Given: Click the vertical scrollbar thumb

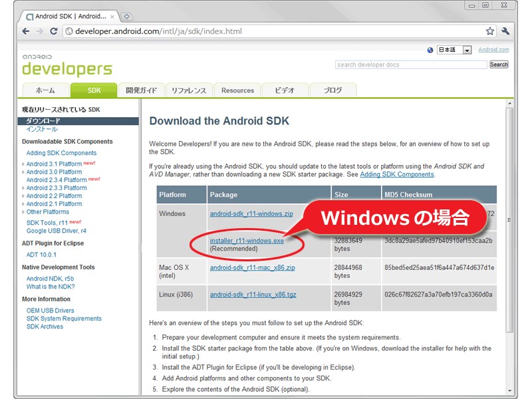Looking at the screenshot, I should click(509, 220).
